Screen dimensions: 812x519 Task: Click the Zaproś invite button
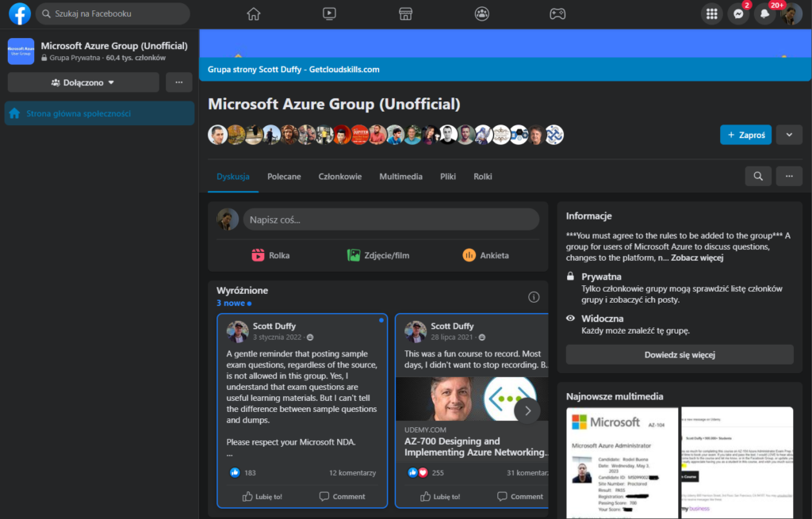coord(745,135)
